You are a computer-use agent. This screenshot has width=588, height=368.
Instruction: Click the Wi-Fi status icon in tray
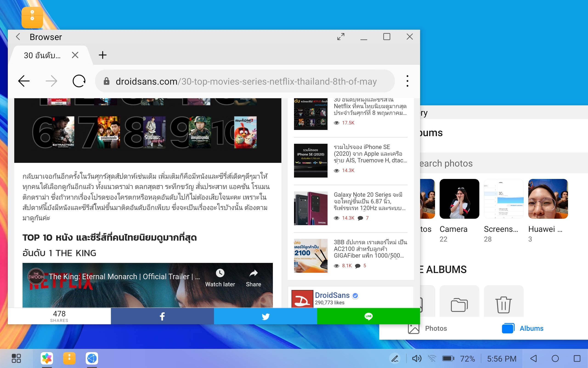coord(432,359)
